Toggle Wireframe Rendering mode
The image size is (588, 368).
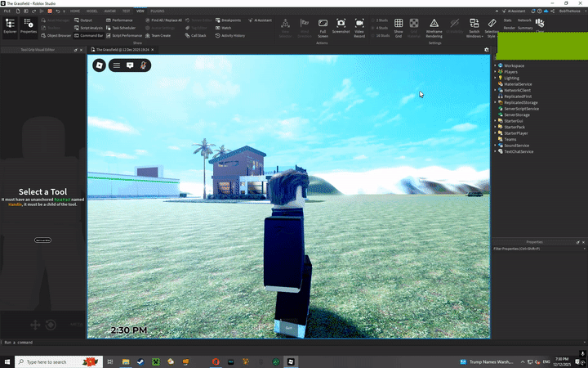tap(434, 26)
